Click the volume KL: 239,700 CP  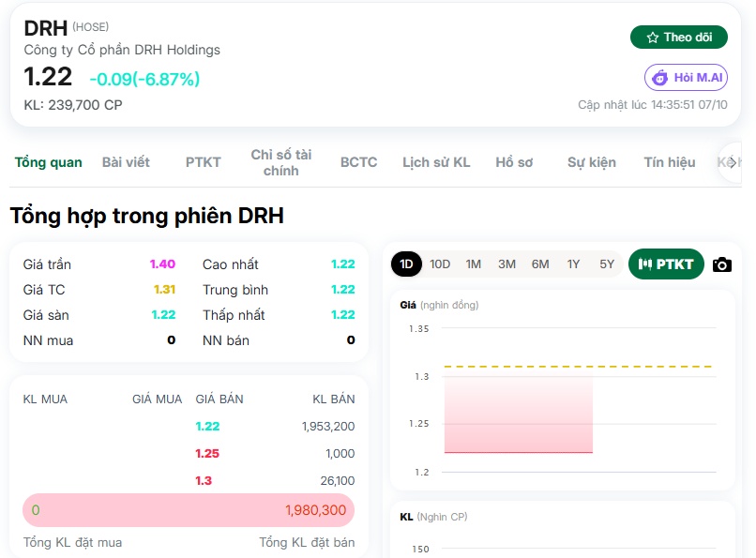[x=73, y=105]
